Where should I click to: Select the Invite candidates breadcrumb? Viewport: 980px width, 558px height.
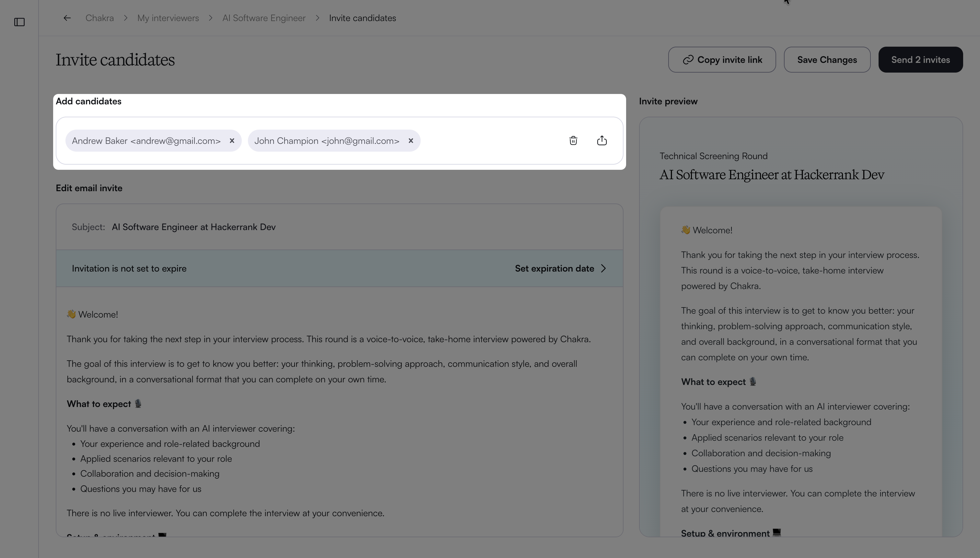(x=362, y=18)
